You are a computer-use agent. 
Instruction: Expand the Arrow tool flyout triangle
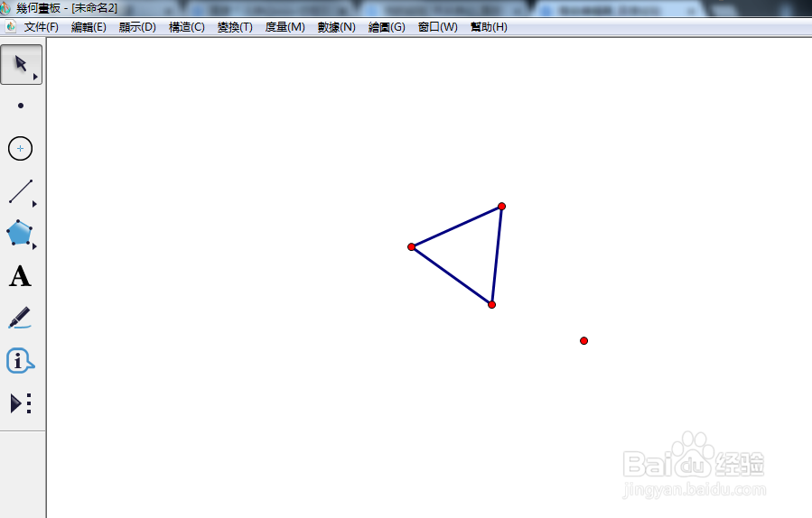click(x=35, y=77)
